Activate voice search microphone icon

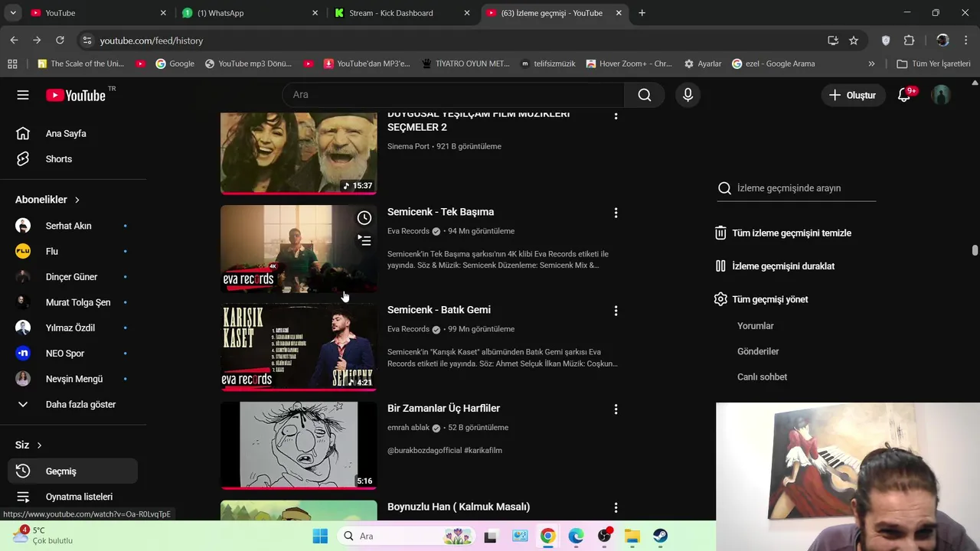(x=688, y=95)
